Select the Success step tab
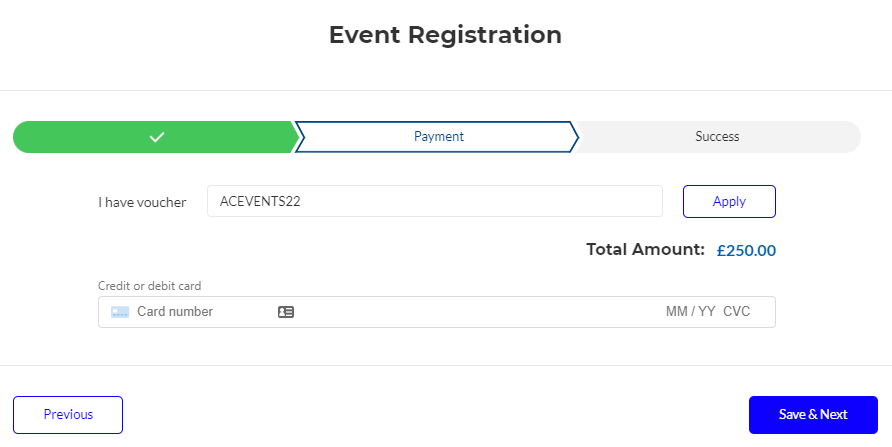892x447 pixels. tap(717, 137)
